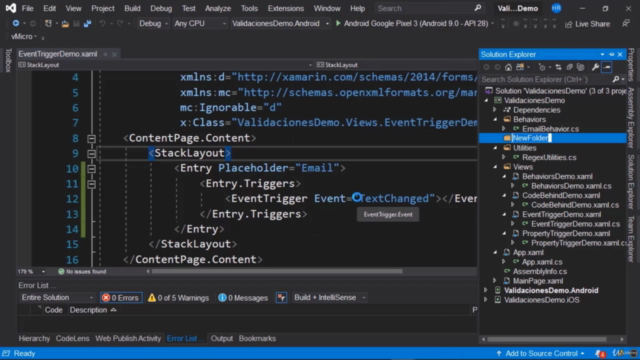Collapse the StackLayout code region on line 9
The image size is (640, 360).
pyautogui.click(x=91, y=154)
